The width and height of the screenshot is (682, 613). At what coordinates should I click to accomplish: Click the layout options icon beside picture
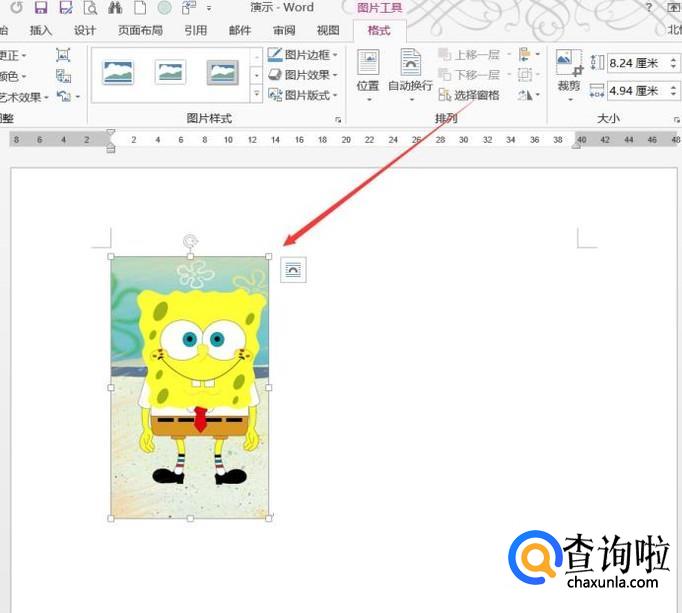click(x=293, y=269)
